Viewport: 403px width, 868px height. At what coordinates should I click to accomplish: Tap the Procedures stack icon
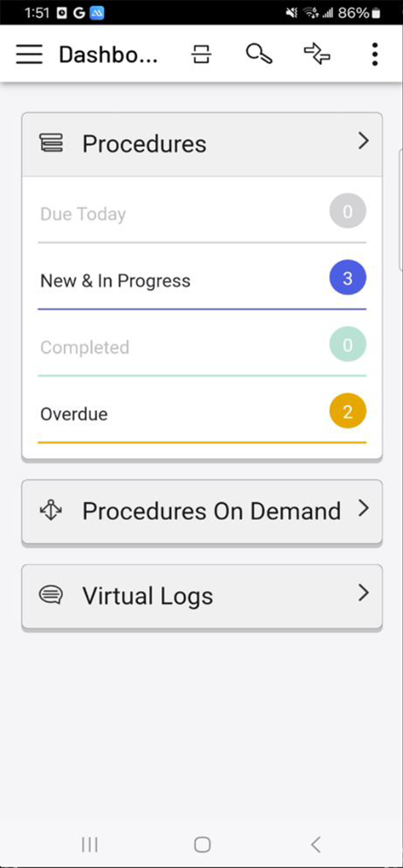coord(52,143)
